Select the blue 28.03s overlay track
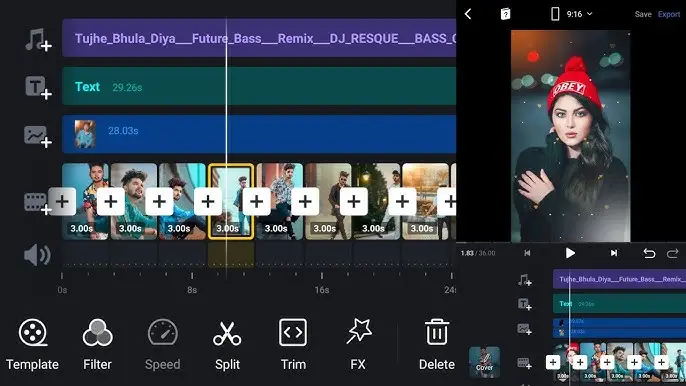686x386 pixels. click(259, 134)
